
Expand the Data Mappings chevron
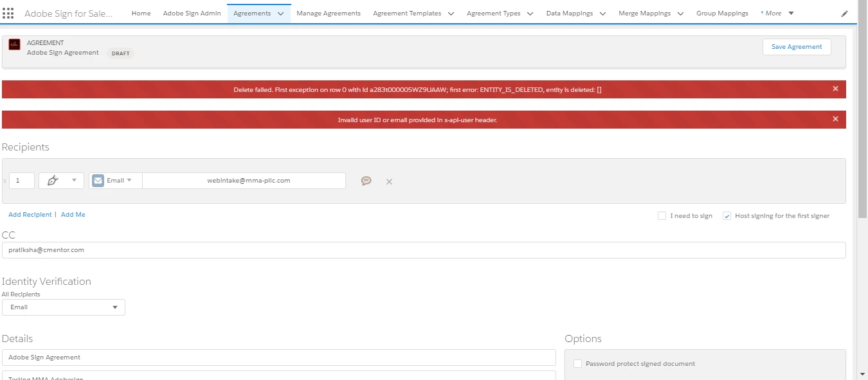[602, 14]
